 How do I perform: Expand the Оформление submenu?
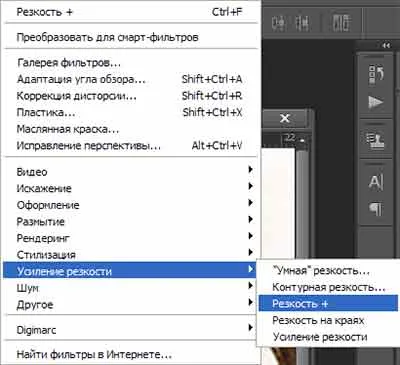(x=130, y=205)
